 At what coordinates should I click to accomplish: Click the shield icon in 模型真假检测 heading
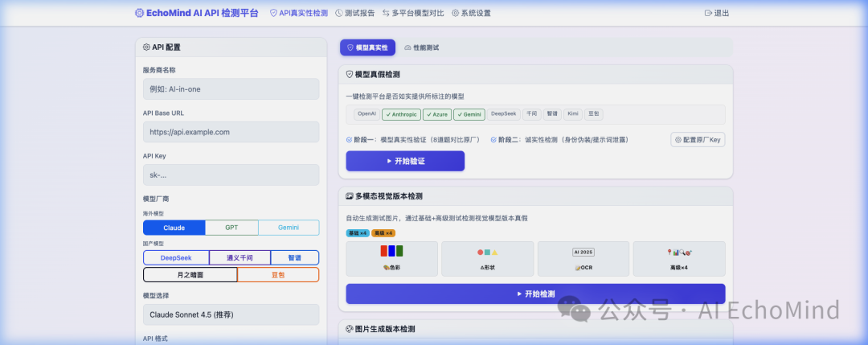coord(350,74)
